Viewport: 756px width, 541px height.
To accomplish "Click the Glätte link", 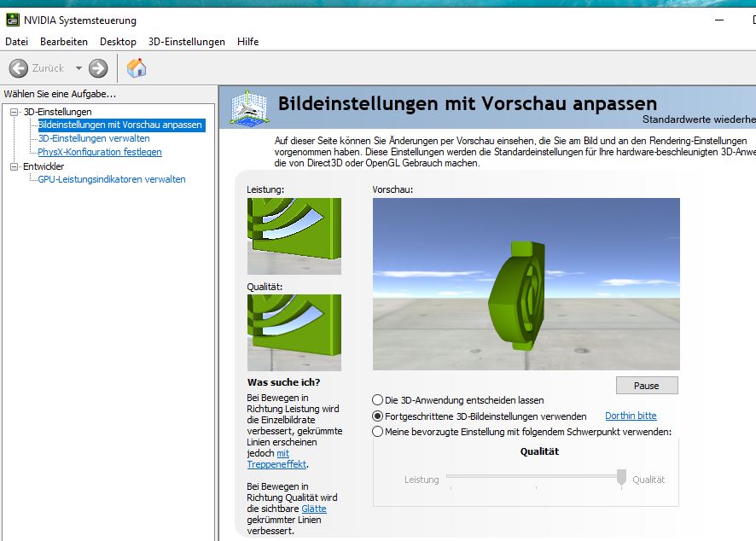I will click(314, 509).
